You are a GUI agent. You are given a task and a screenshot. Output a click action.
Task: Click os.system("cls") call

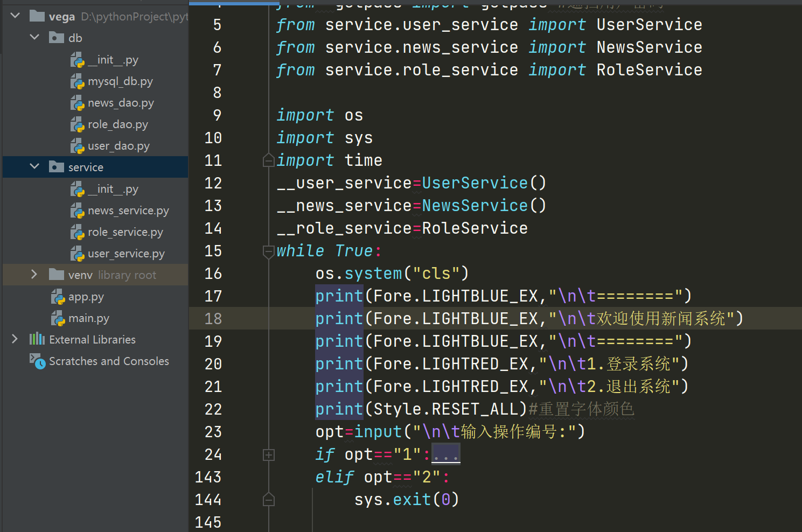[392, 274]
